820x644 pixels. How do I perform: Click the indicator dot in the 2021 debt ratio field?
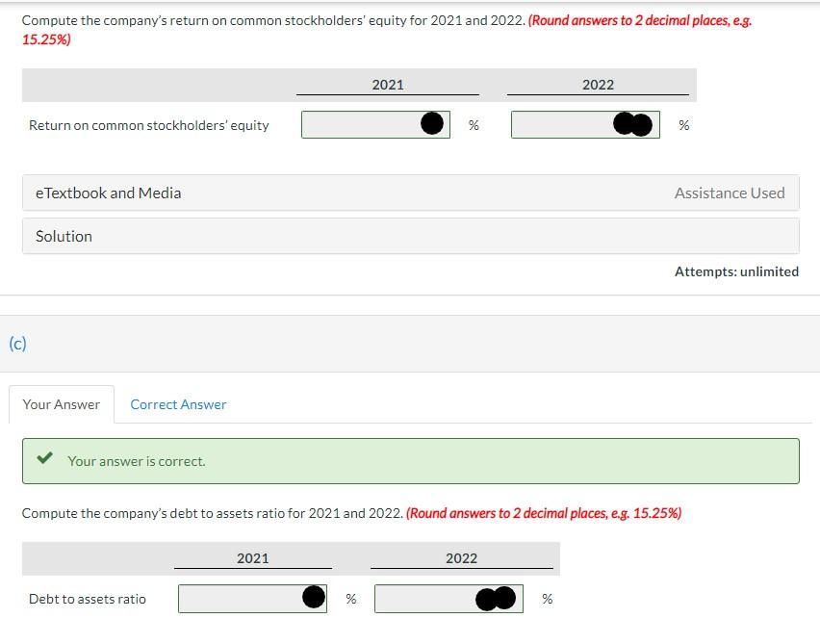[312, 598]
